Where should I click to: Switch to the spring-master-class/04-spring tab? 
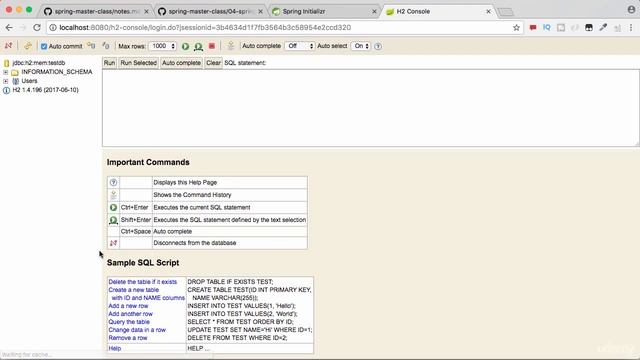click(211, 11)
